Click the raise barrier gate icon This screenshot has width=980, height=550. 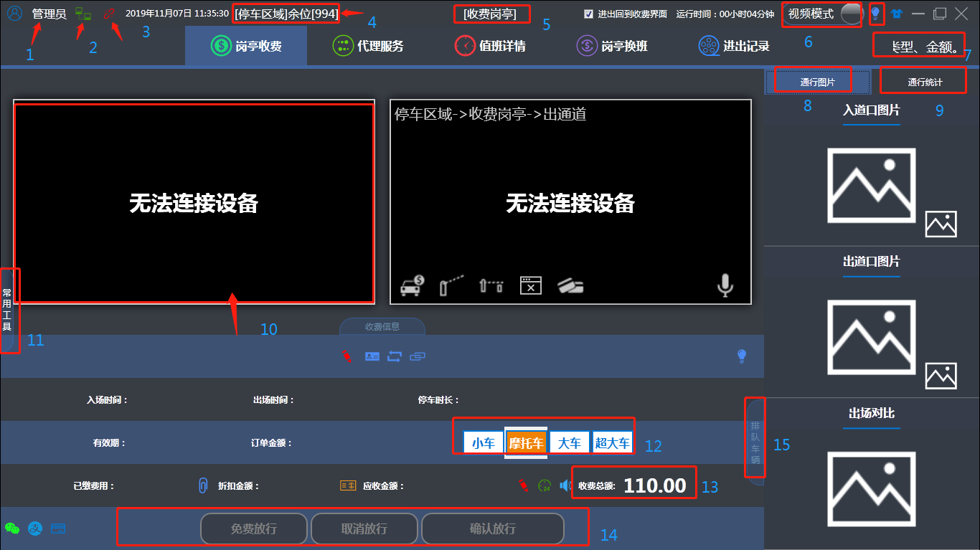[451, 285]
